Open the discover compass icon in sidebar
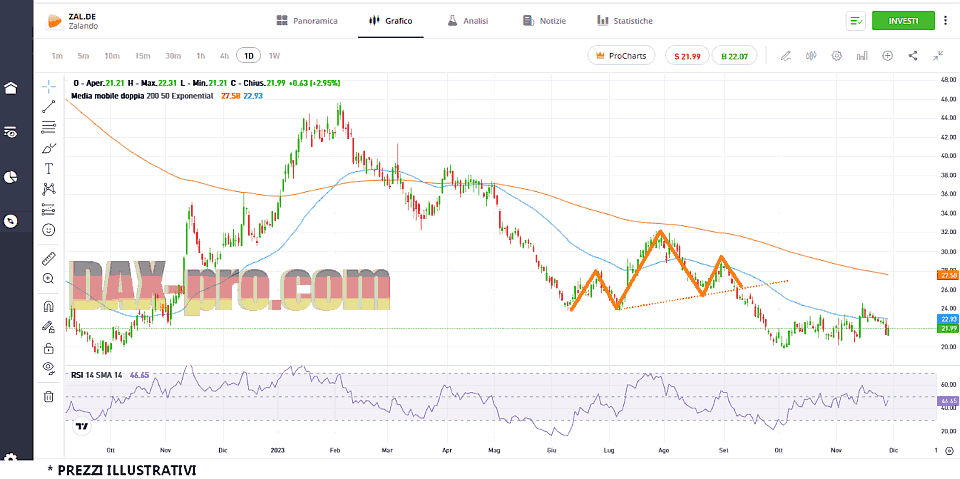The image size is (960, 479). [x=10, y=221]
